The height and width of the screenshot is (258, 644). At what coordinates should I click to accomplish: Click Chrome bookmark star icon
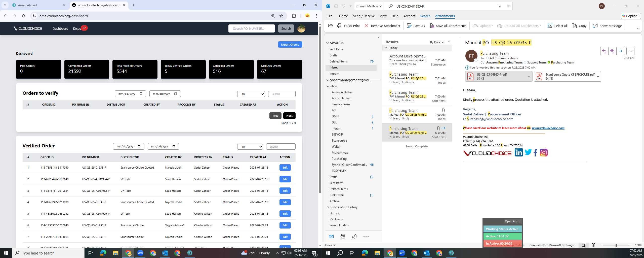coord(281,16)
